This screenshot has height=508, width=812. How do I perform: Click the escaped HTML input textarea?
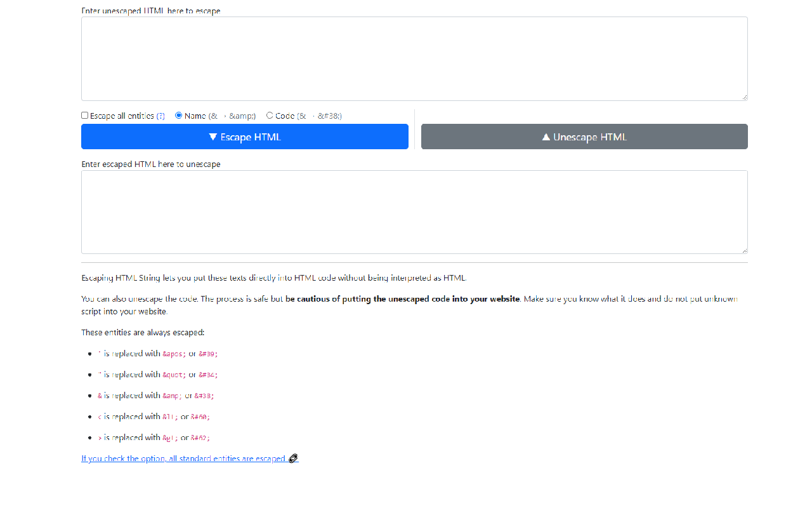click(414, 212)
